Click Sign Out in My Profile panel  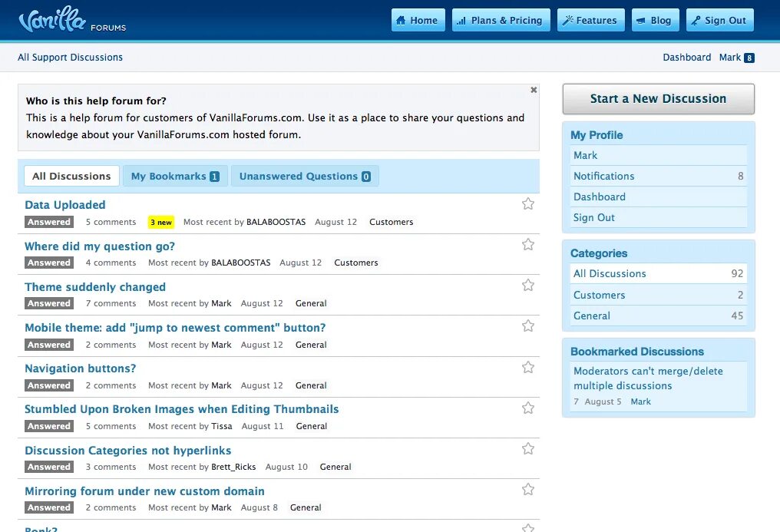coord(658,217)
